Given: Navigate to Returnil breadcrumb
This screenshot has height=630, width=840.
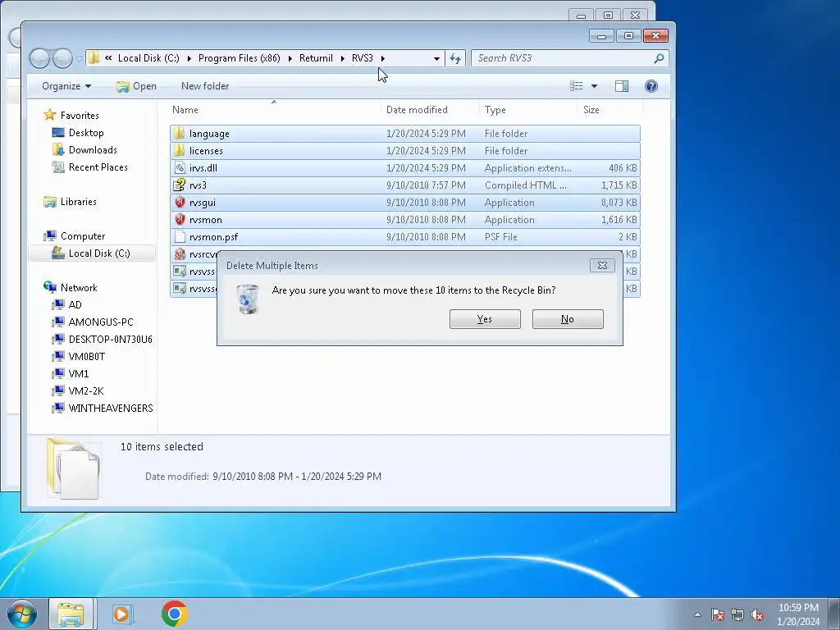Looking at the screenshot, I should 316,58.
